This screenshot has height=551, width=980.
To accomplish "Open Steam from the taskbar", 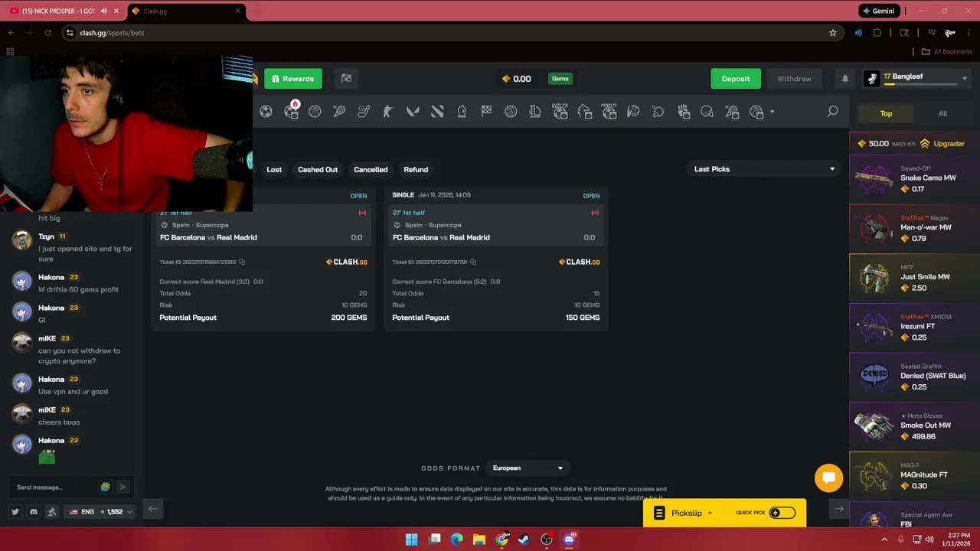I will coord(524,540).
